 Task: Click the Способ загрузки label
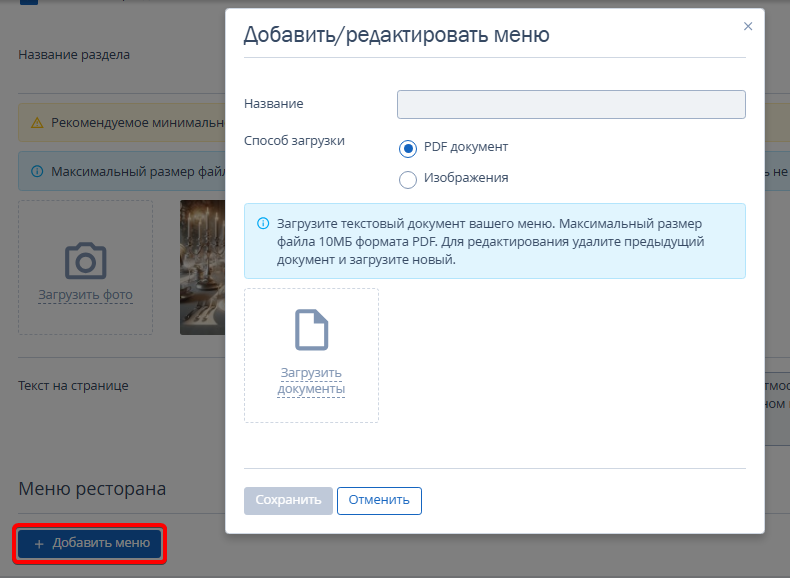coord(294,141)
